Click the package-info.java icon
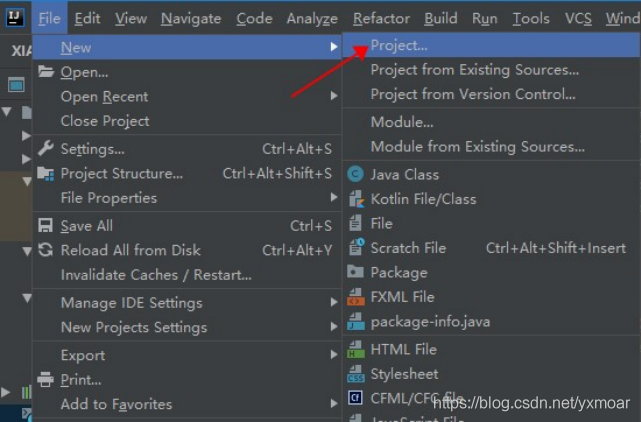 (354, 322)
